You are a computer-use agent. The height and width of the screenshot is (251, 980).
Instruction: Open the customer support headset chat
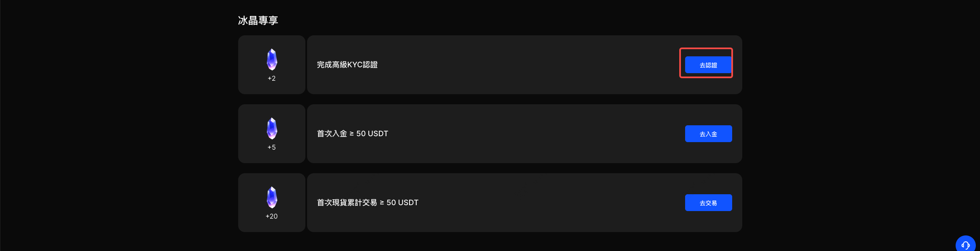(965, 245)
